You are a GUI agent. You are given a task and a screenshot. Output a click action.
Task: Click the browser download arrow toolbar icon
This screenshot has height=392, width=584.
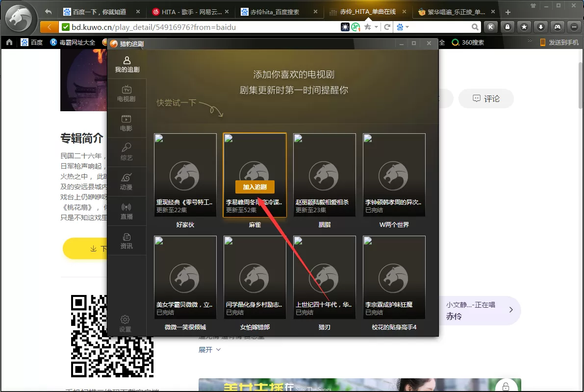click(x=541, y=27)
